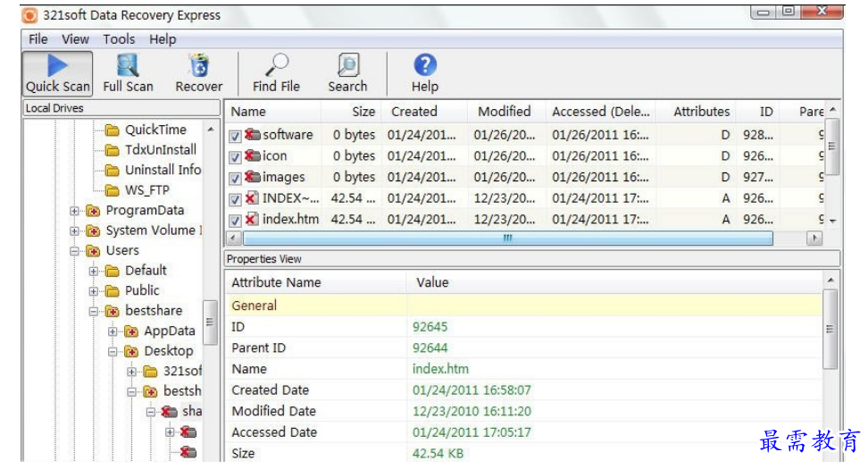The image size is (868, 469).
Task: Click the file list horizontal scrollbar thumb
Action: [x=507, y=239]
